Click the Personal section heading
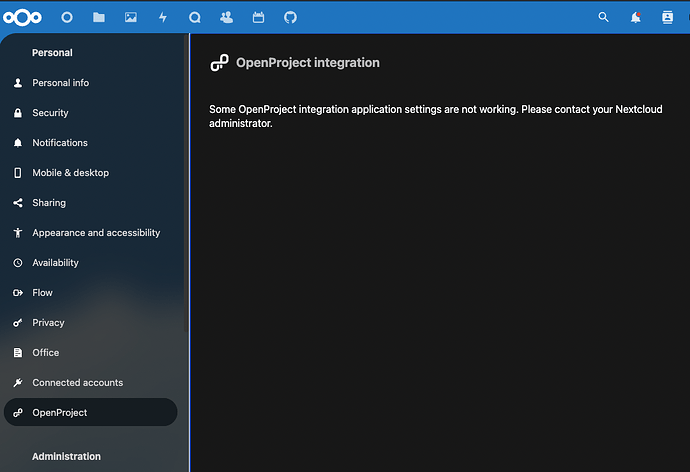The height and width of the screenshot is (472, 690). click(x=52, y=53)
